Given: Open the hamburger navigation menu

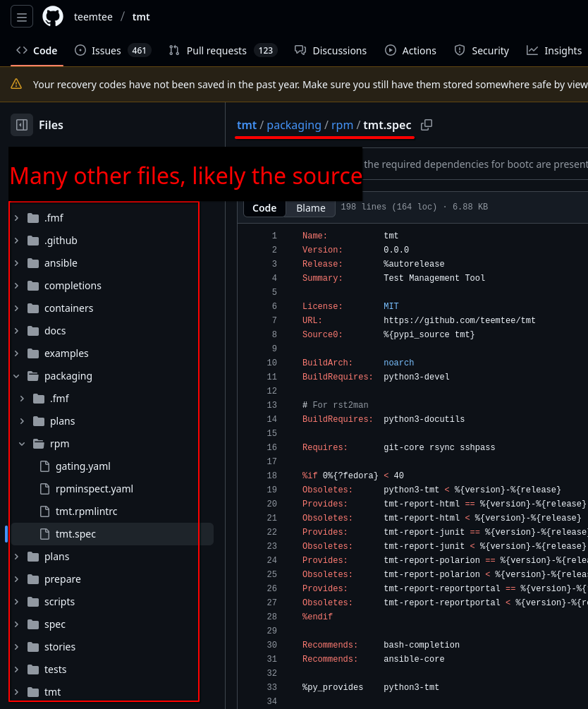Looking at the screenshot, I should pos(22,17).
